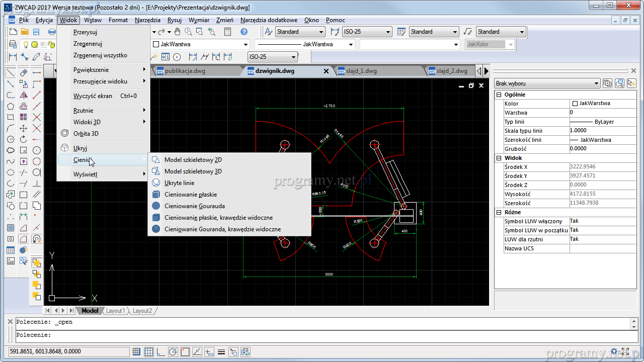The width and height of the screenshot is (644, 362).
Task: Open the 'Brak wyboru' selection dropdown
Action: (x=547, y=83)
